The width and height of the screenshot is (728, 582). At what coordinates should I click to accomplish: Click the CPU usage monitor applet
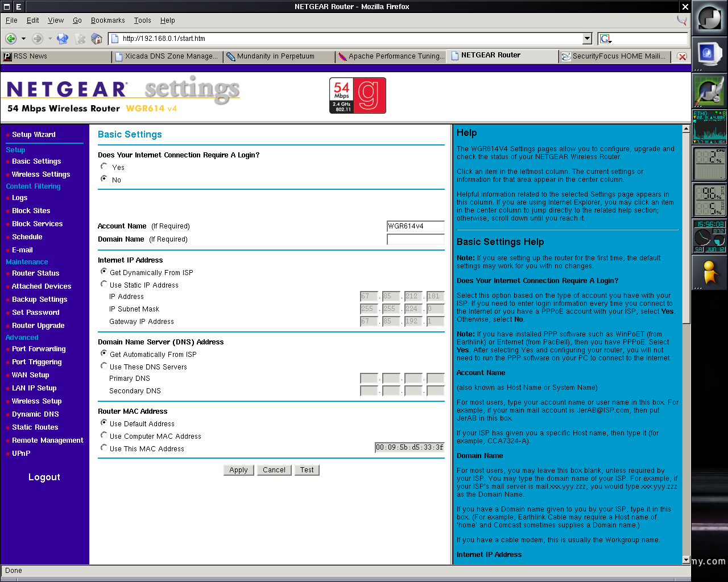click(709, 164)
